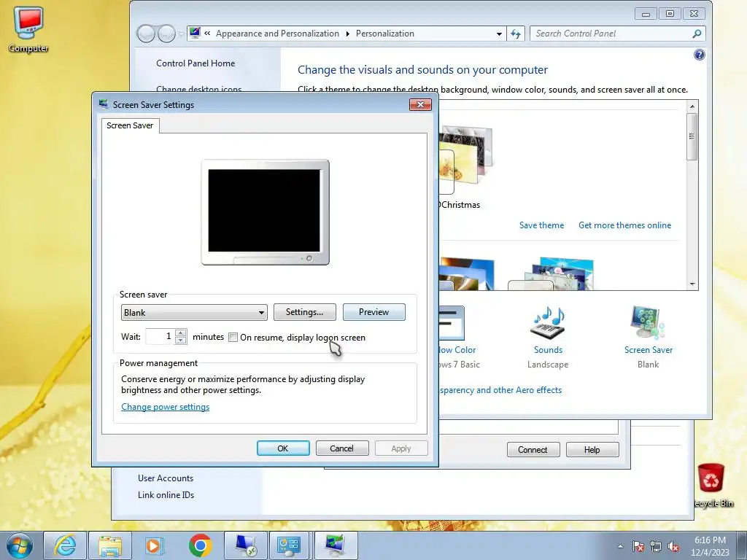Expand address bar history dropdown arrow

499,34
